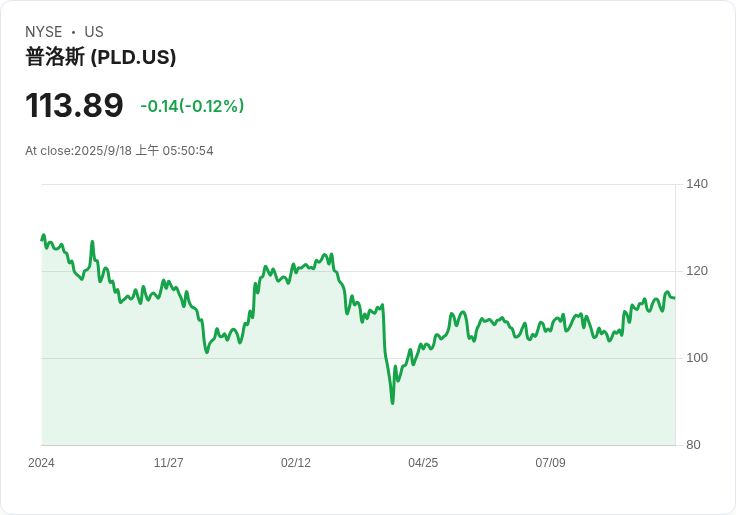Click the 11/27 x-axis date label

(x=168, y=463)
